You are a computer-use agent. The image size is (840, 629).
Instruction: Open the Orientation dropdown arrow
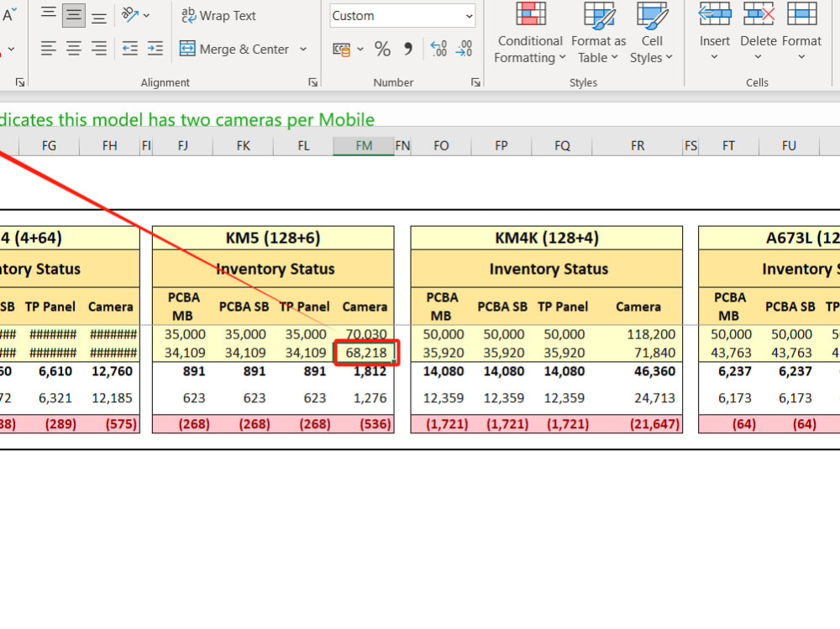146,16
